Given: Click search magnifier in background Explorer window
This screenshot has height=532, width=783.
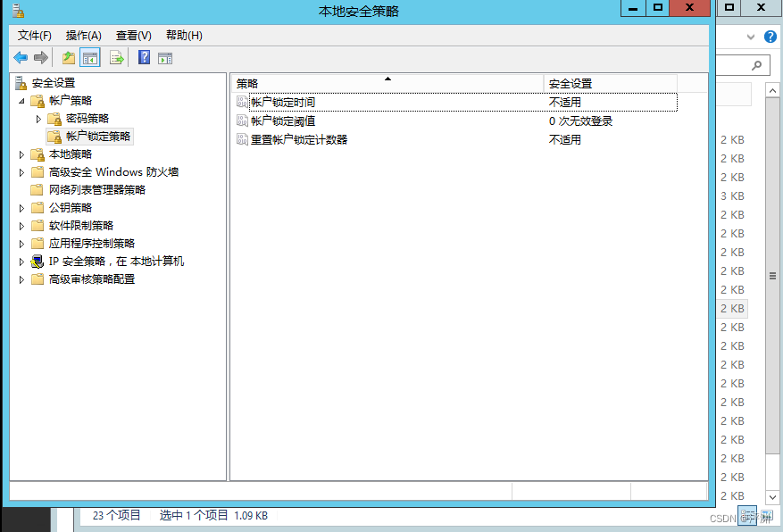Looking at the screenshot, I should click(757, 65).
